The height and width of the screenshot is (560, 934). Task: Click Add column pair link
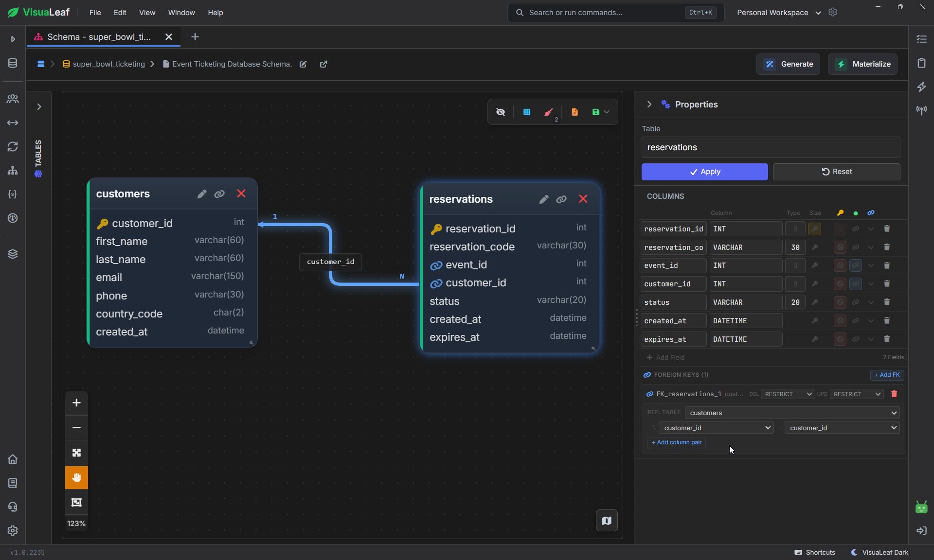coord(677,442)
